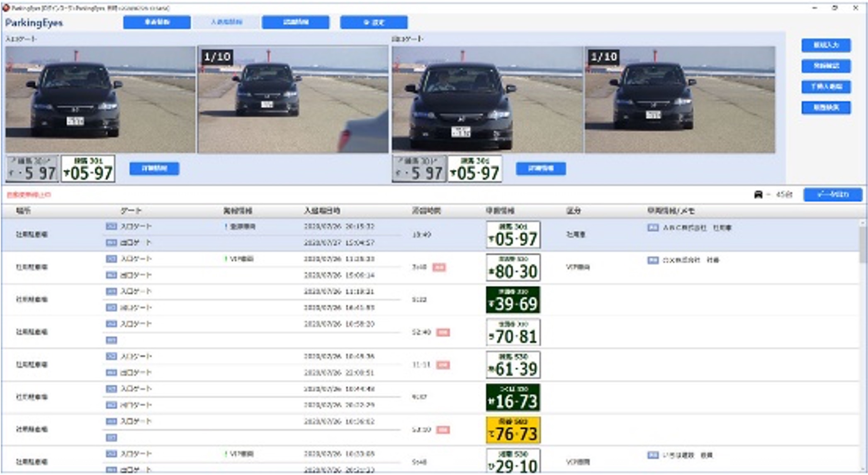The image size is (868, 475).
Task: Click the blue gate icon beside 出口ゲート in first row
Action: 111,243
